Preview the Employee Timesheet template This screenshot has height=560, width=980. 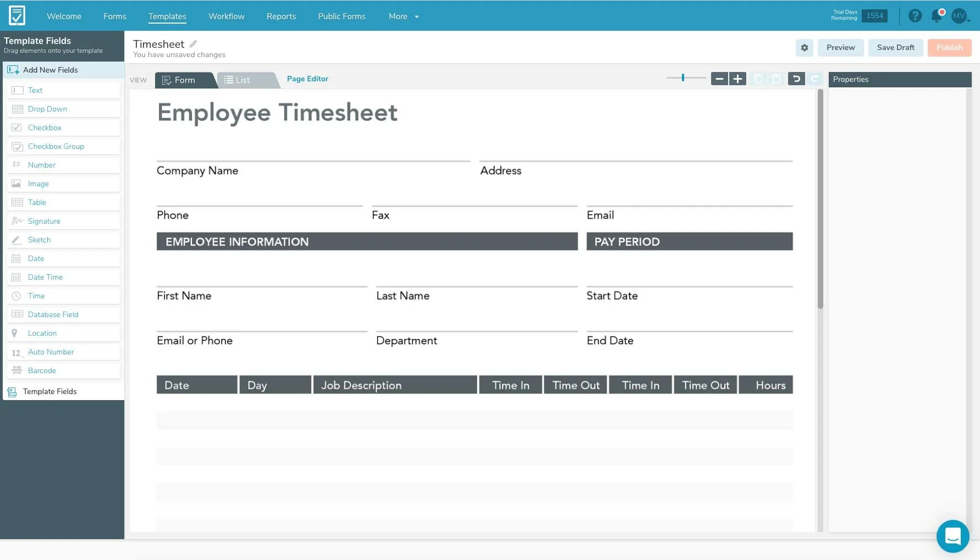[840, 47]
